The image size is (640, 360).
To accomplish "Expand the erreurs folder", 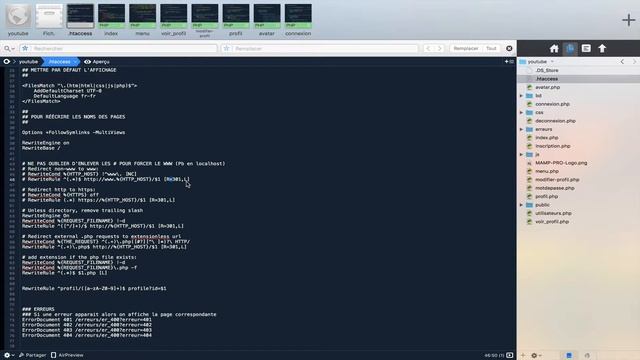I will pos(521,129).
